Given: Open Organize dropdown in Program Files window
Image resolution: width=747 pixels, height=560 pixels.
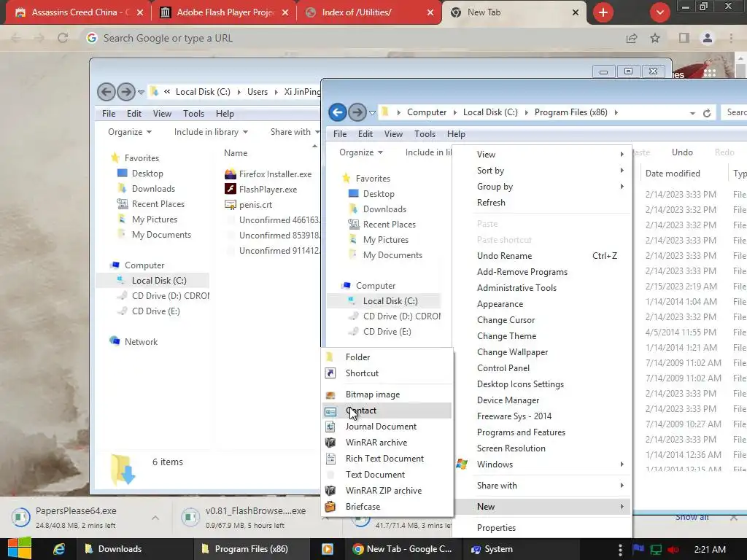Looking at the screenshot, I should click(360, 152).
